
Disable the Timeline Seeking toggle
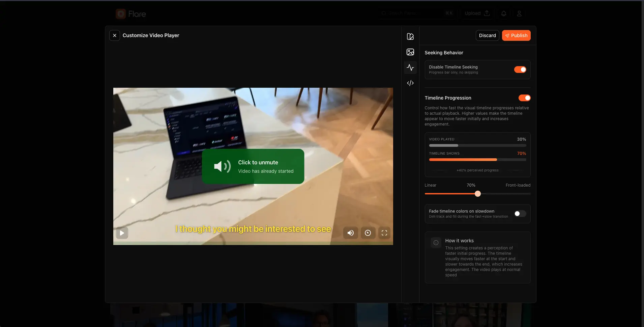520,69
